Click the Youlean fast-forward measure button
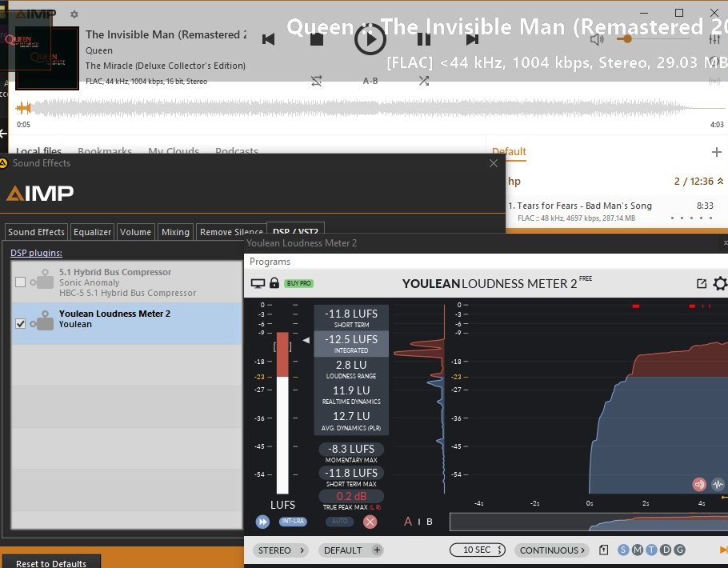 tap(262, 522)
